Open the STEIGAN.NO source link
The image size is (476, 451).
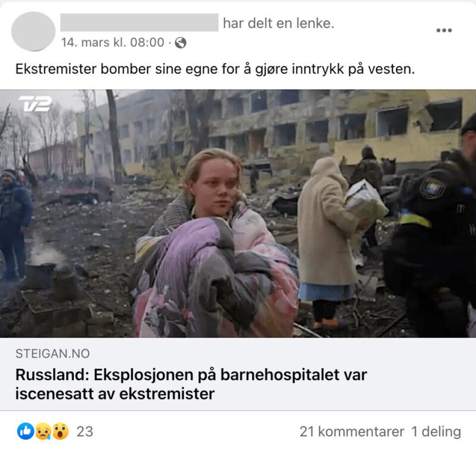[x=53, y=353]
